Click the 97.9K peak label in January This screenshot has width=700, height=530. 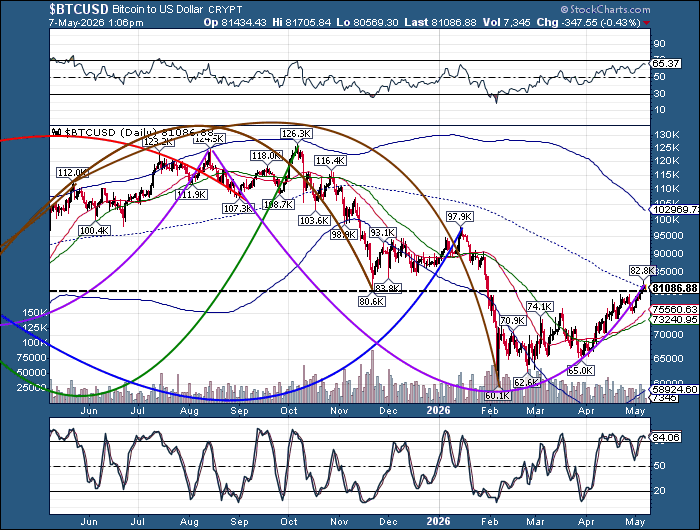tap(459, 217)
